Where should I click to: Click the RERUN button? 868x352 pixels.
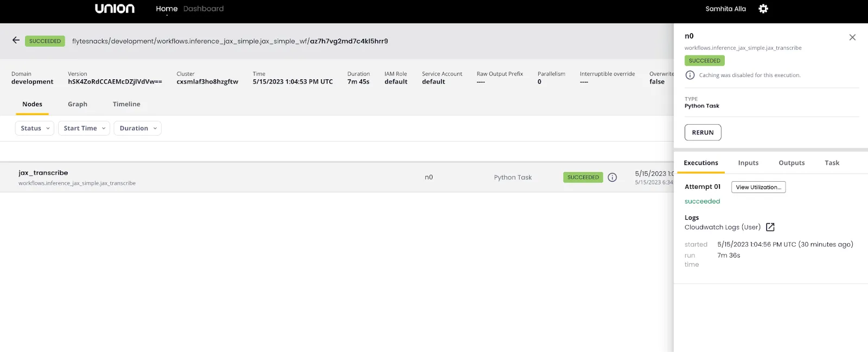(703, 132)
